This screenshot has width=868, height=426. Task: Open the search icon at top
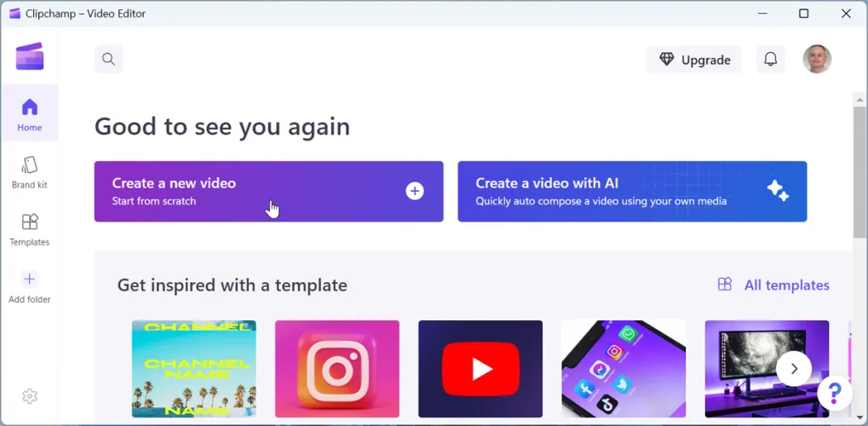[x=108, y=60]
